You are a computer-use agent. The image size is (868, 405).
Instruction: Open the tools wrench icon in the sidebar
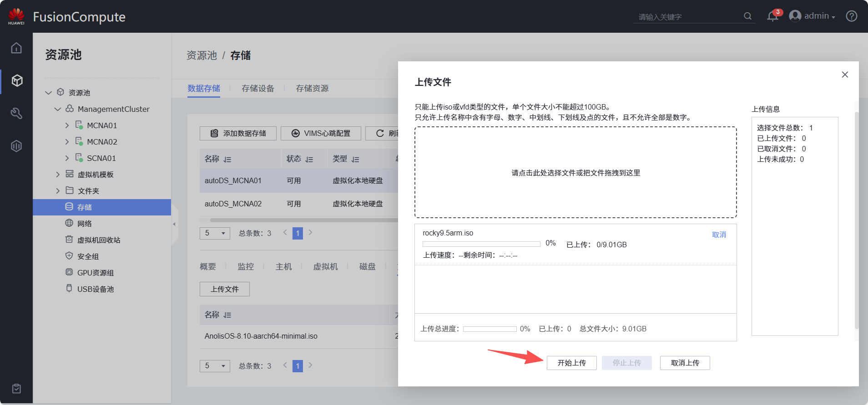pyautogui.click(x=16, y=113)
